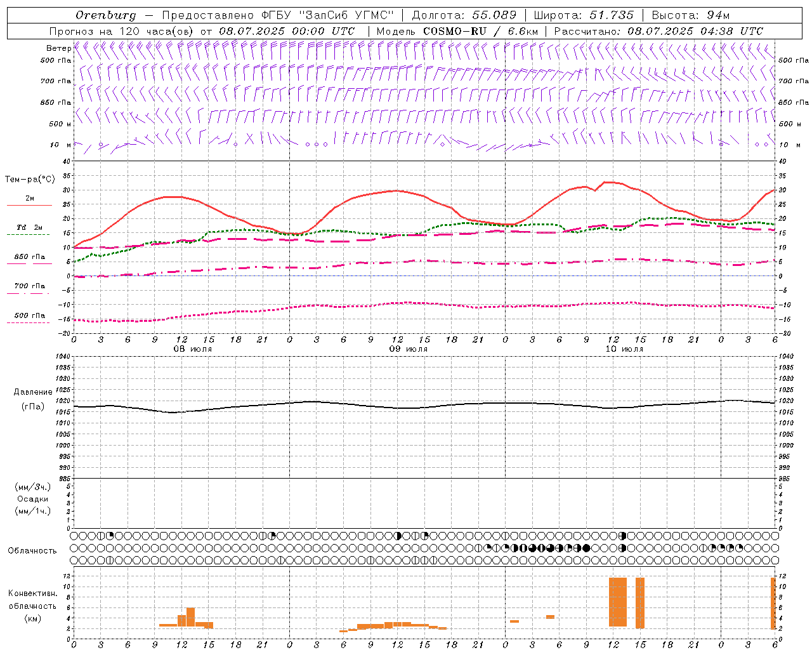Click the Осадки precipitation label
812x650 pixels.
[33, 499]
